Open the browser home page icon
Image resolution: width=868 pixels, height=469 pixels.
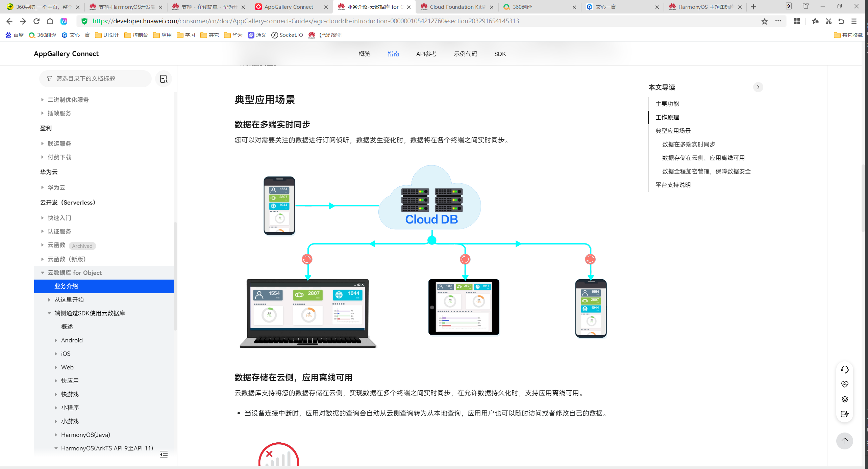(x=50, y=21)
